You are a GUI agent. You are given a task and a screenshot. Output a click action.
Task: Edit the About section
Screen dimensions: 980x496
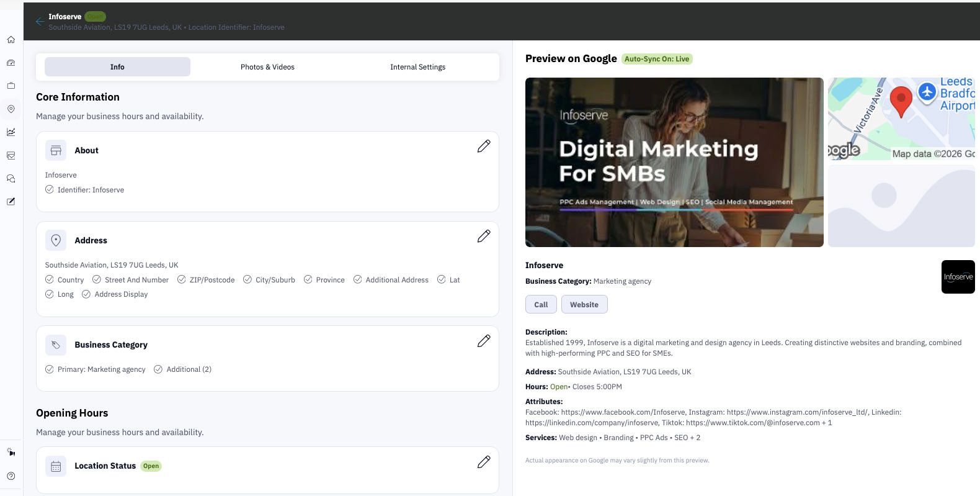point(484,147)
